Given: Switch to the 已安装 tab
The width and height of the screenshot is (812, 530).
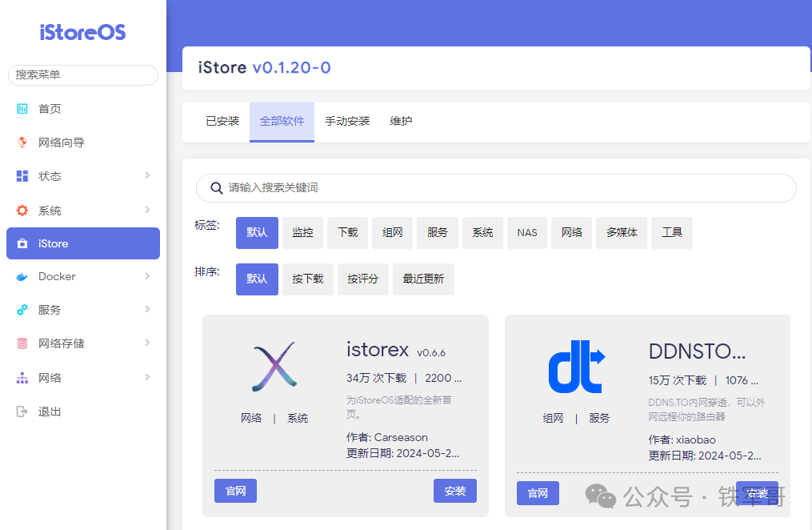Looking at the screenshot, I should [222, 122].
